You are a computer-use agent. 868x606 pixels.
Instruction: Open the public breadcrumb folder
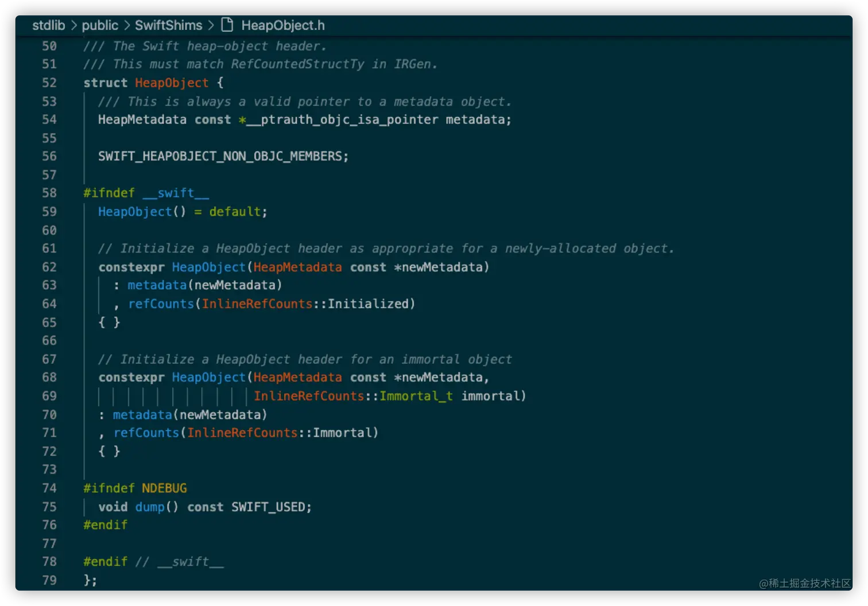point(100,25)
